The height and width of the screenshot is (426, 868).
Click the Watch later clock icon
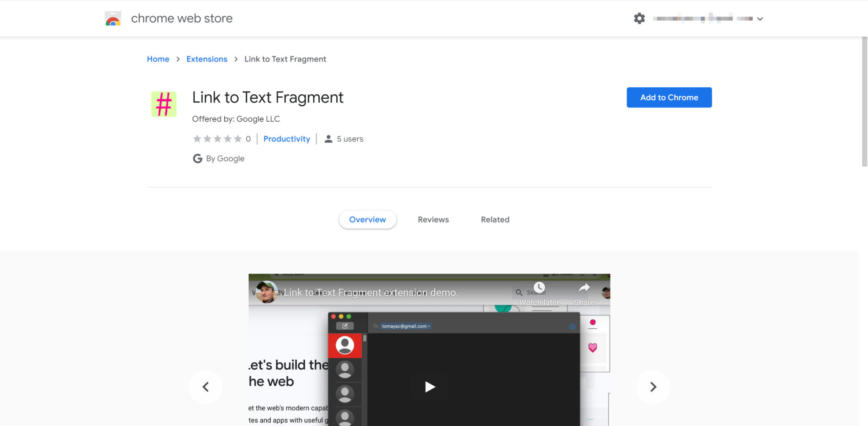[539, 288]
